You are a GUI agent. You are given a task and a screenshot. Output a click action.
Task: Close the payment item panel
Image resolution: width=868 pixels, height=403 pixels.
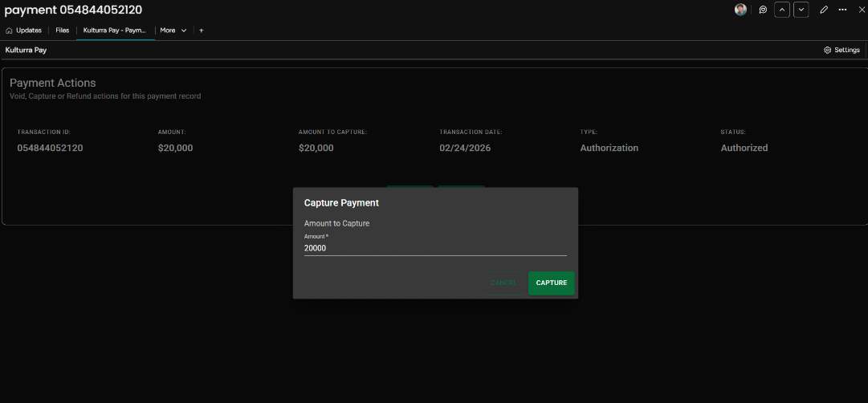[x=861, y=10]
